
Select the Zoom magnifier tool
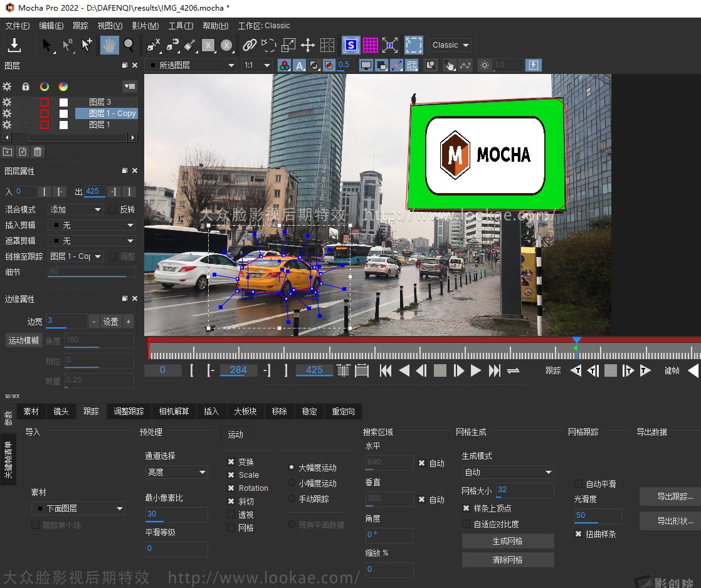(x=129, y=45)
